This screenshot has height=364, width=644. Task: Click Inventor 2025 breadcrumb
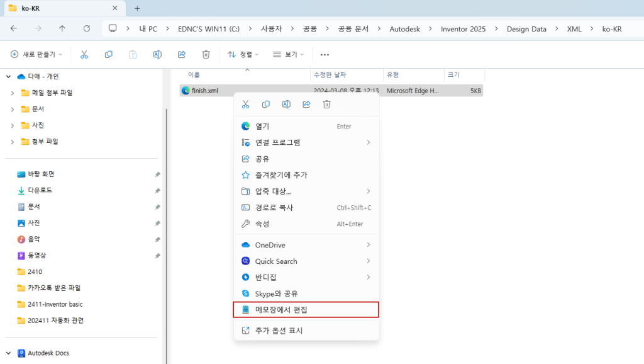point(463,29)
